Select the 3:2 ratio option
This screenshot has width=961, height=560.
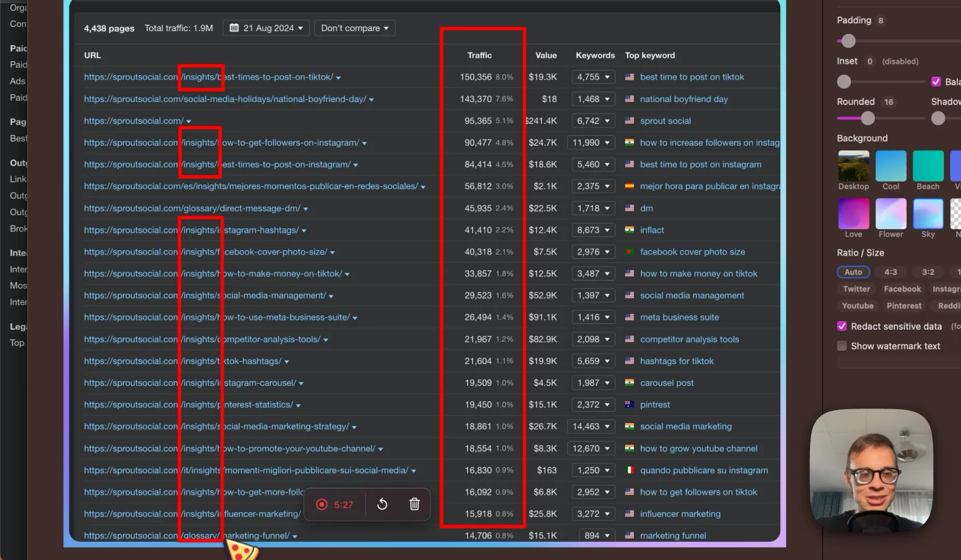pyautogui.click(x=928, y=272)
